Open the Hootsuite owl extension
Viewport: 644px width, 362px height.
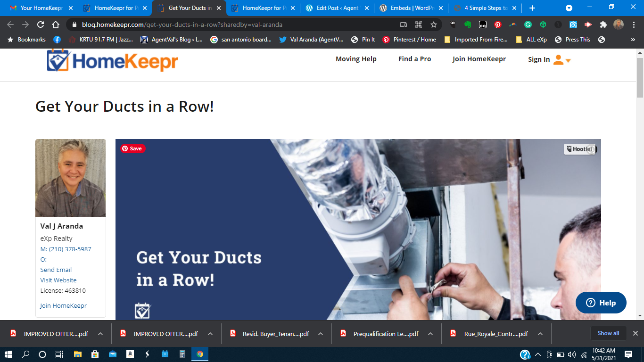453,25
